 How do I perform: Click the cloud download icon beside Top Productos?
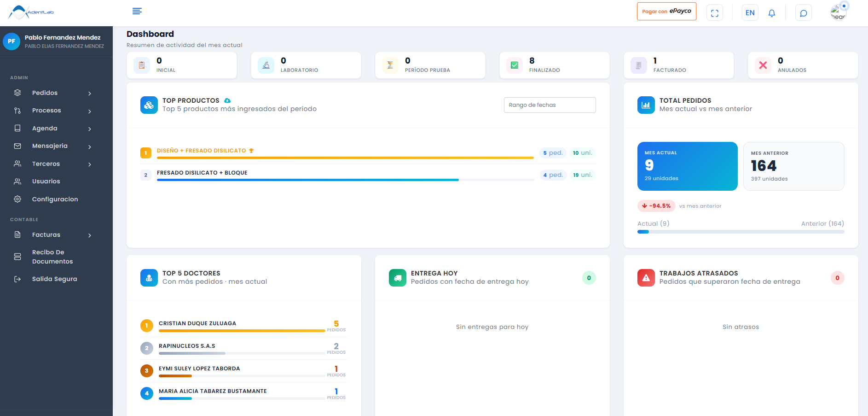point(227,100)
